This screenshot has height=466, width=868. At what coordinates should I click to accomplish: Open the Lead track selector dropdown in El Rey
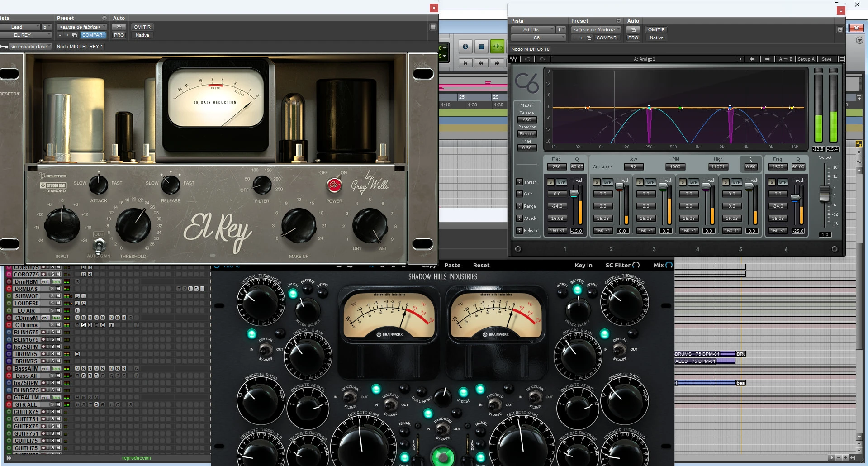19,27
